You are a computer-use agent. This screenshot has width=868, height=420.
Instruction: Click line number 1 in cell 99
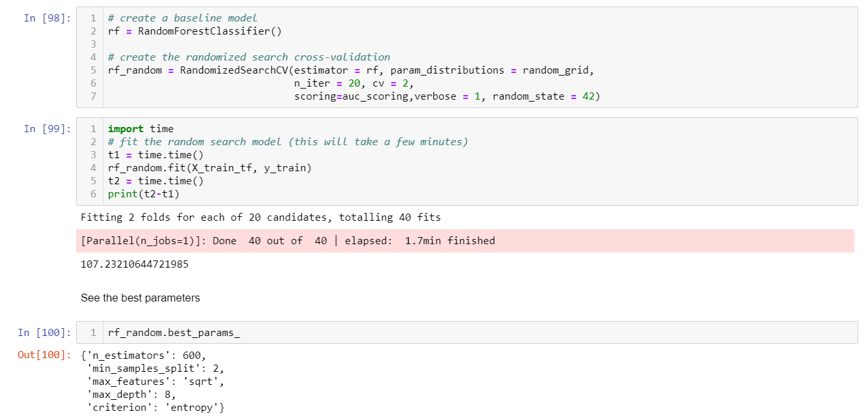92,129
